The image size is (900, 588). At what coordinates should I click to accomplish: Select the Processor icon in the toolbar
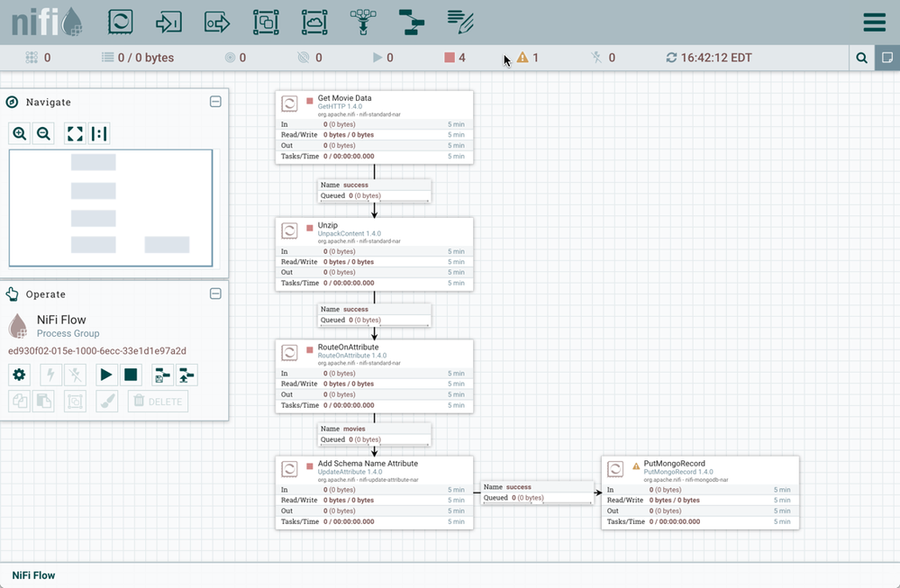121,22
